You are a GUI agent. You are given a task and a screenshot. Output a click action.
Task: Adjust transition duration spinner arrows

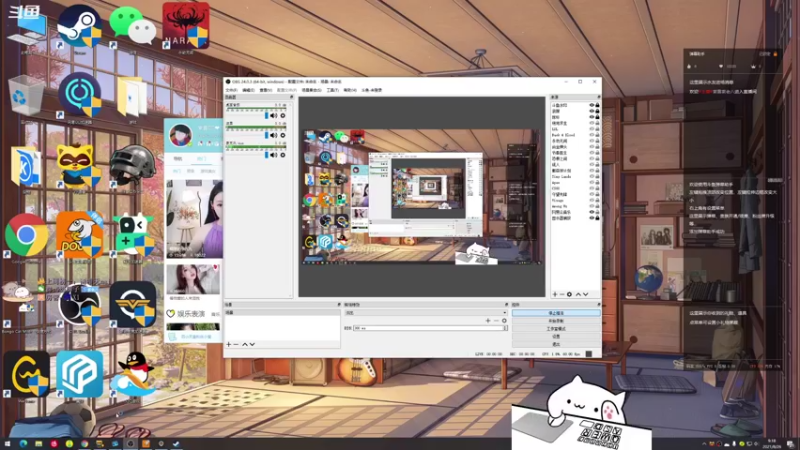(505, 328)
